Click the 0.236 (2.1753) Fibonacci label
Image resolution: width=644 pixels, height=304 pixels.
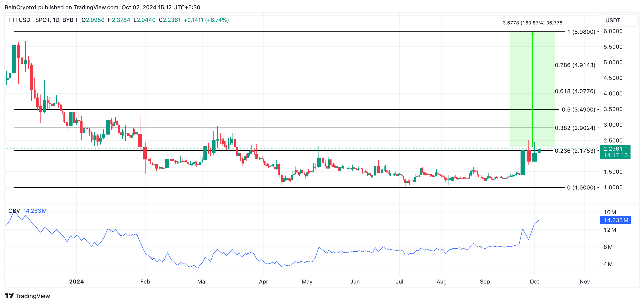click(x=575, y=151)
